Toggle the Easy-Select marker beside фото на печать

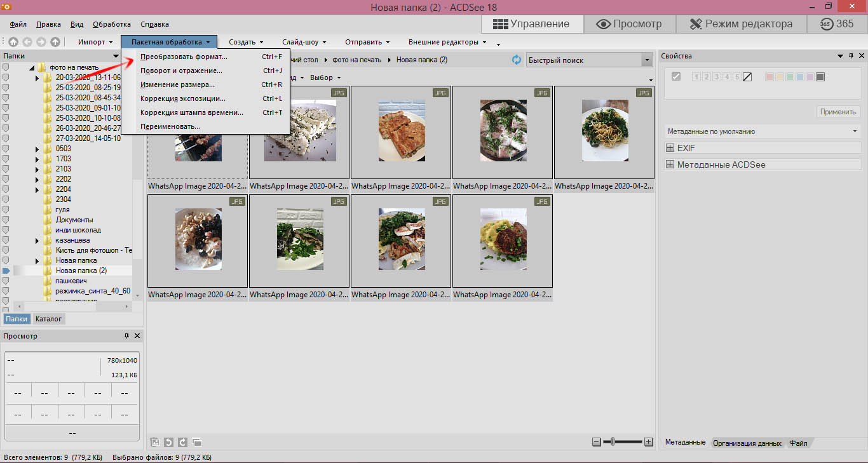click(x=6, y=67)
